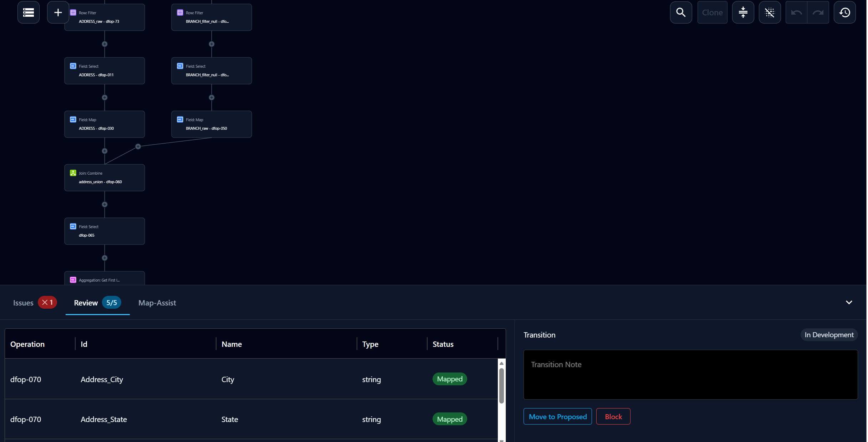Select the Join Combine address_union node
This screenshot has height=442, width=868.
[x=104, y=178]
